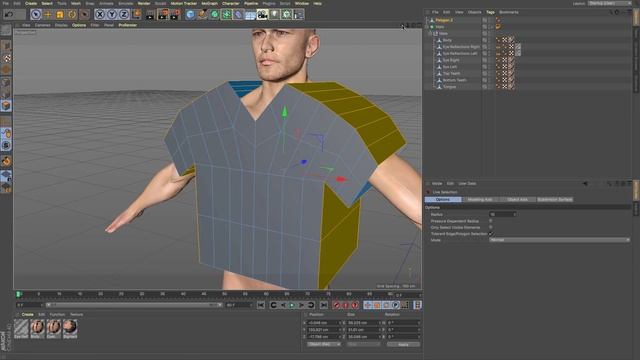Click the Enable Snap magnet icon
Viewport: 640px width, 360px height.
[x=6, y=161]
